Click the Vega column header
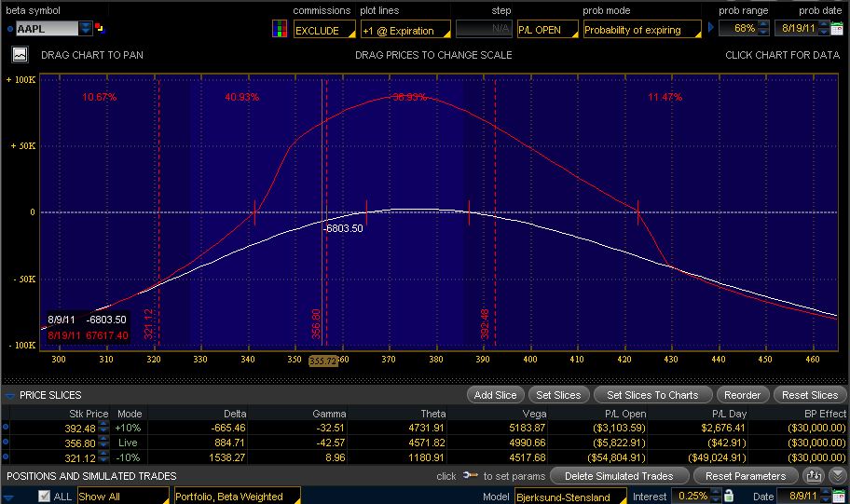 (x=534, y=414)
